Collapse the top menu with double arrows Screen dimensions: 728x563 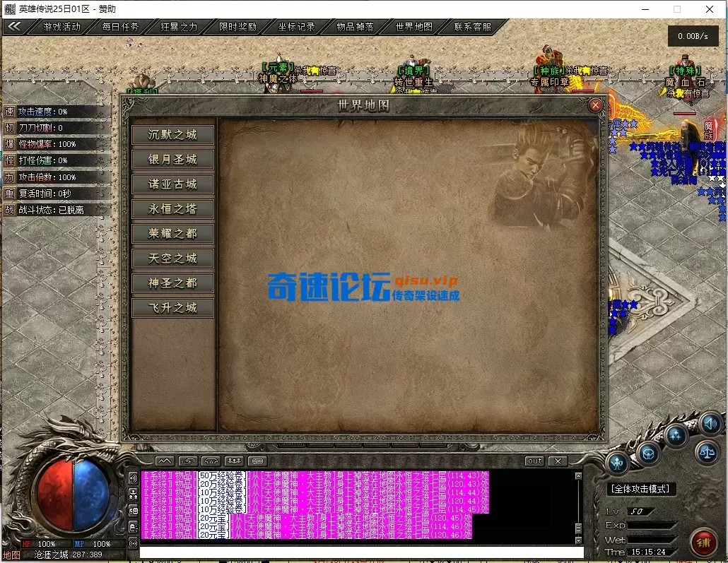tap(15, 27)
